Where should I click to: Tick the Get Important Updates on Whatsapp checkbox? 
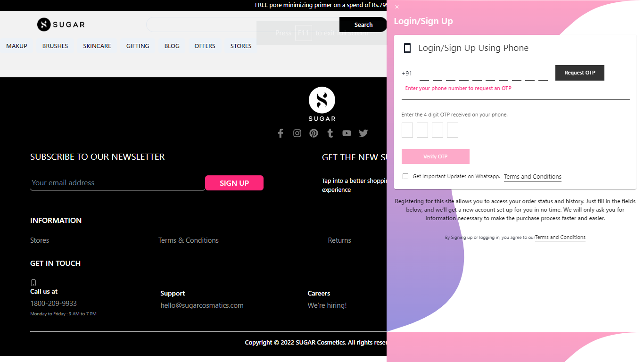click(x=405, y=176)
